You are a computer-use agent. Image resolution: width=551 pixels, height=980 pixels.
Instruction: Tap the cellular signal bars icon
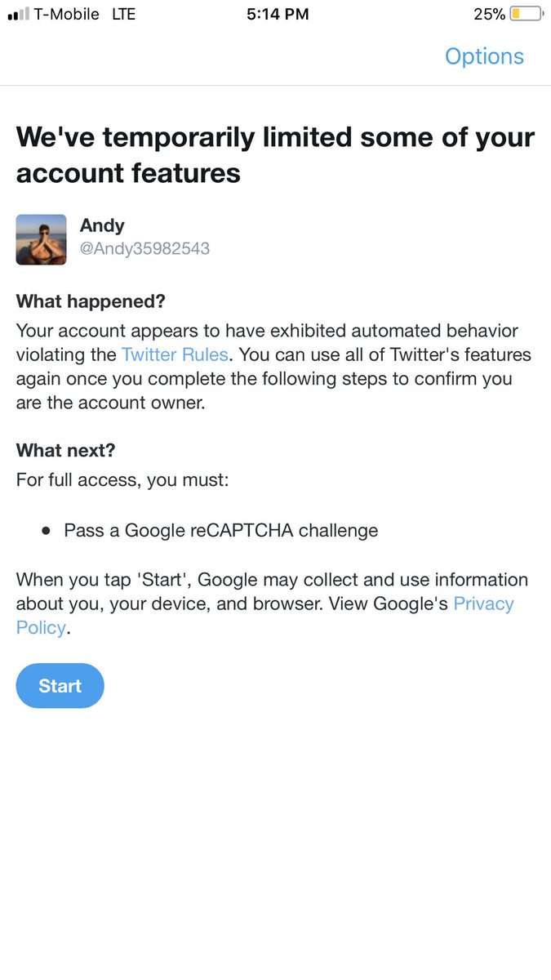(18, 15)
